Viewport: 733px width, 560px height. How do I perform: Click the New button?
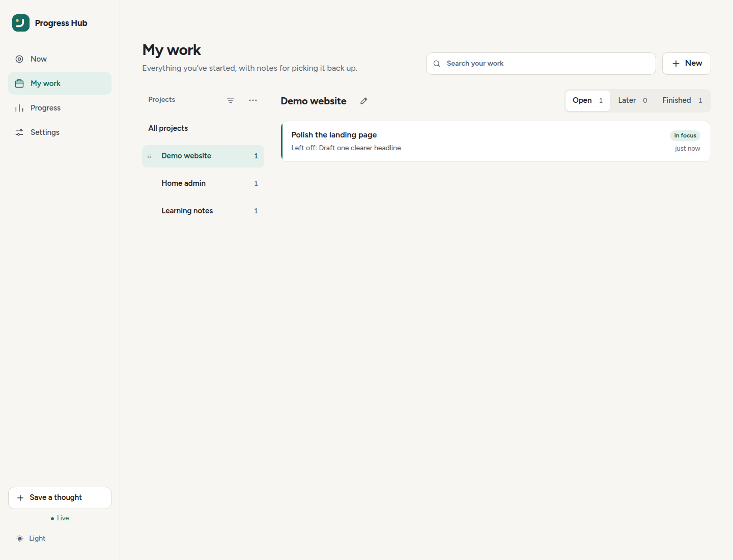tap(687, 64)
